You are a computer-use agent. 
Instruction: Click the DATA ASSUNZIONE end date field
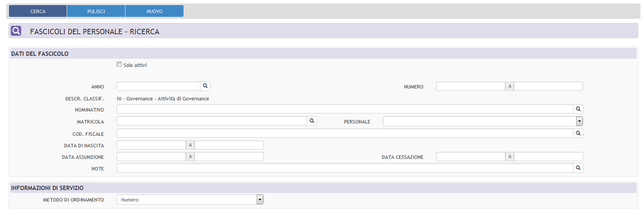click(229, 157)
